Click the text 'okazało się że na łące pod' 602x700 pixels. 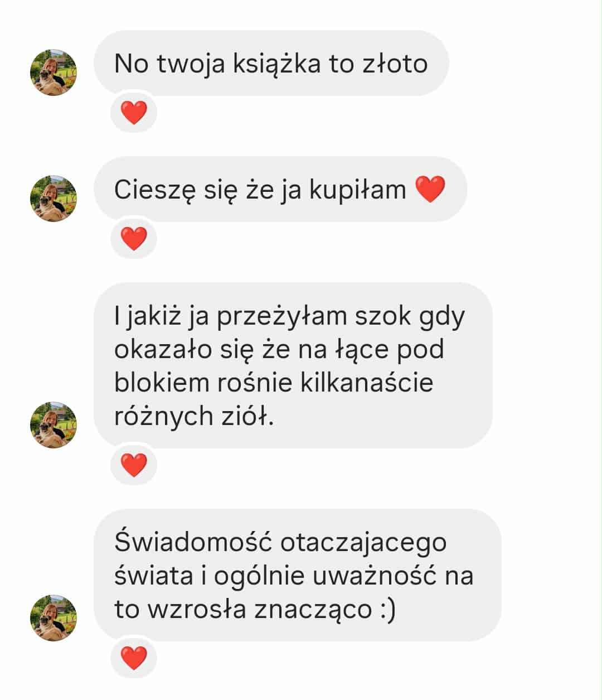[x=279, y=350]
